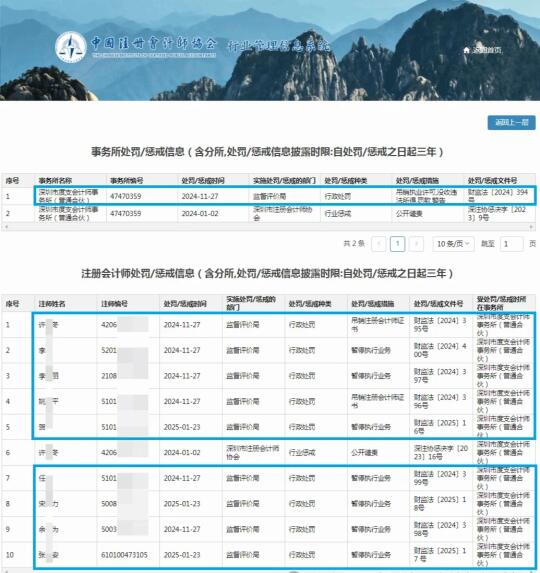The width and height of the screenshot is (540, 573).
Task: Click left arrow of firm table scrollbar
Action: coord(6,227)
